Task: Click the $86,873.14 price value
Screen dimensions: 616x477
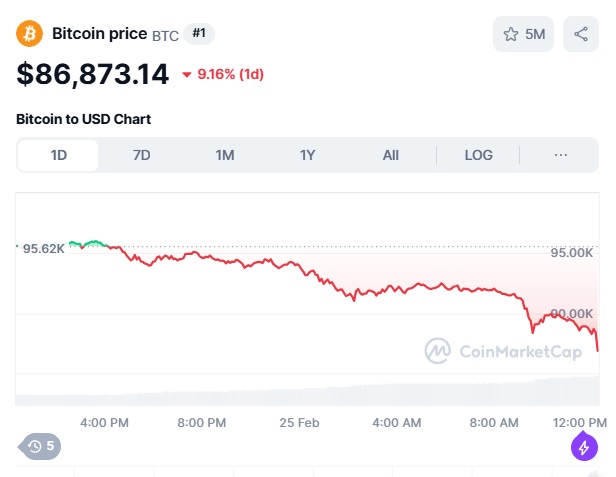Action: click(93, 73)
